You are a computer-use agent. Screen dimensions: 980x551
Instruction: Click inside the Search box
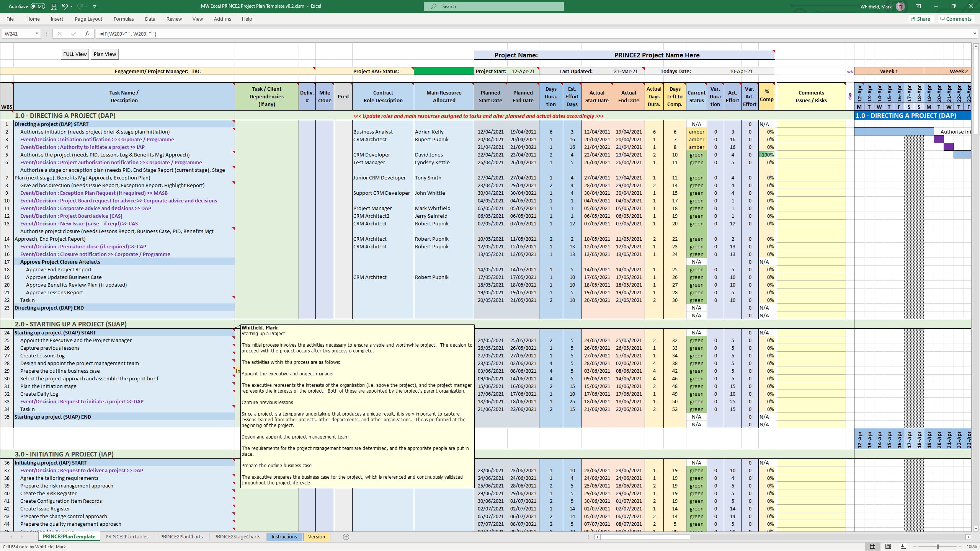tap(494, 6)
